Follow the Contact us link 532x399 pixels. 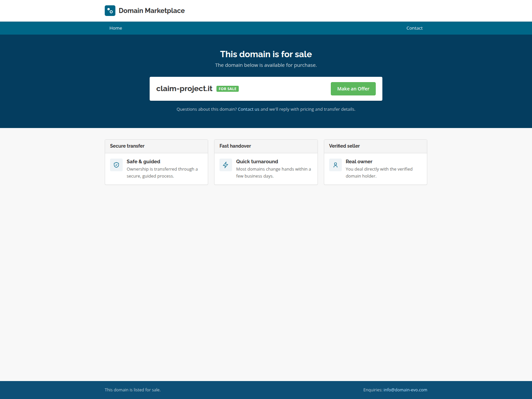pyautogui.click(x=248, y=109)
